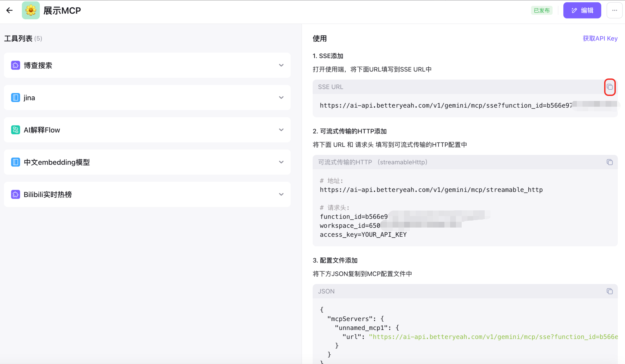Click the 编辑 button
Viewport: 625px width, 364px height.
[582, 10]
